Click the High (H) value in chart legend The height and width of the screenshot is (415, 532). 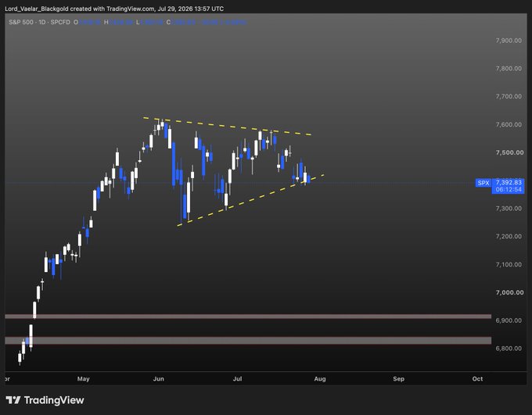pos(121,23)
